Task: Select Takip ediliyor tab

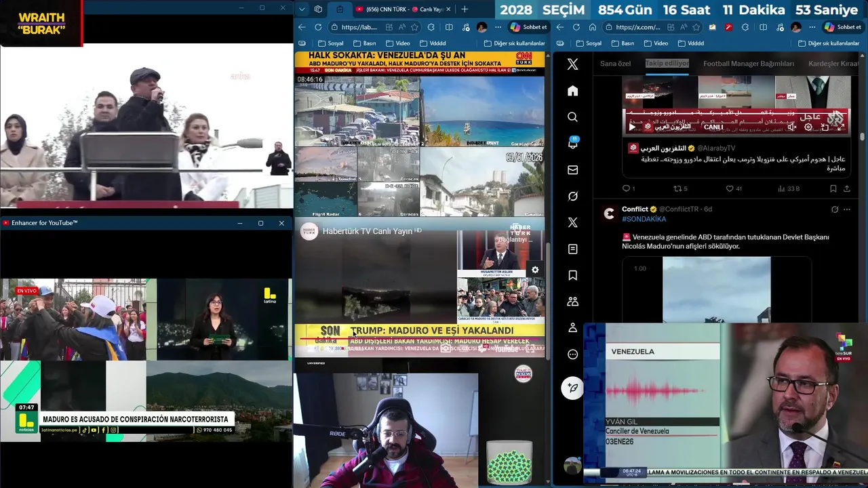Action: (x=667, y=64)
